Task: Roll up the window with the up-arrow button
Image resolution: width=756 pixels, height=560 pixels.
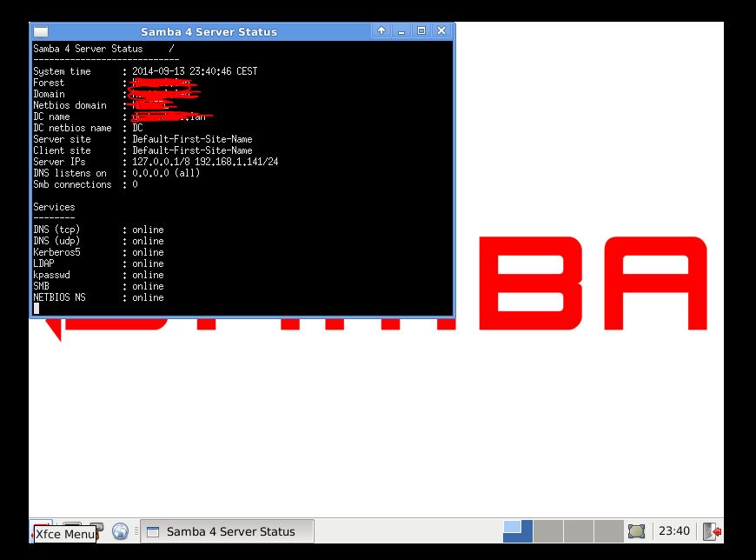Action: pos(381,30)
